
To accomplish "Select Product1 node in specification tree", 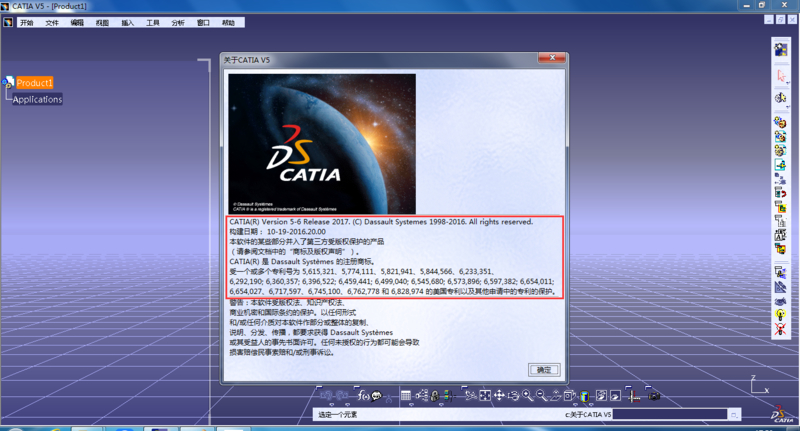I will pyautogui.click(x=34, y=83).
